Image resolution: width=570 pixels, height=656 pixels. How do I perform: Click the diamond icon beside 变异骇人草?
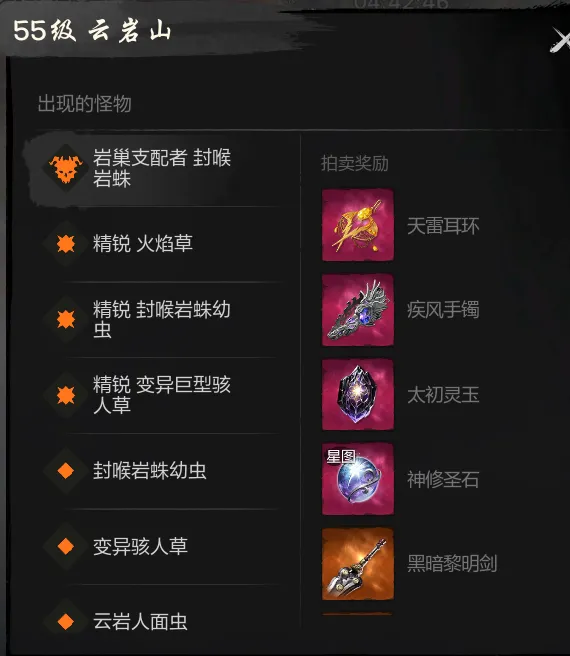tap(66, 546)
